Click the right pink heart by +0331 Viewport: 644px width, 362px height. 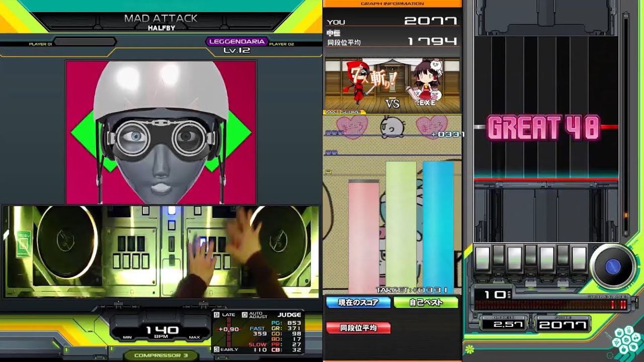(431, 127)
